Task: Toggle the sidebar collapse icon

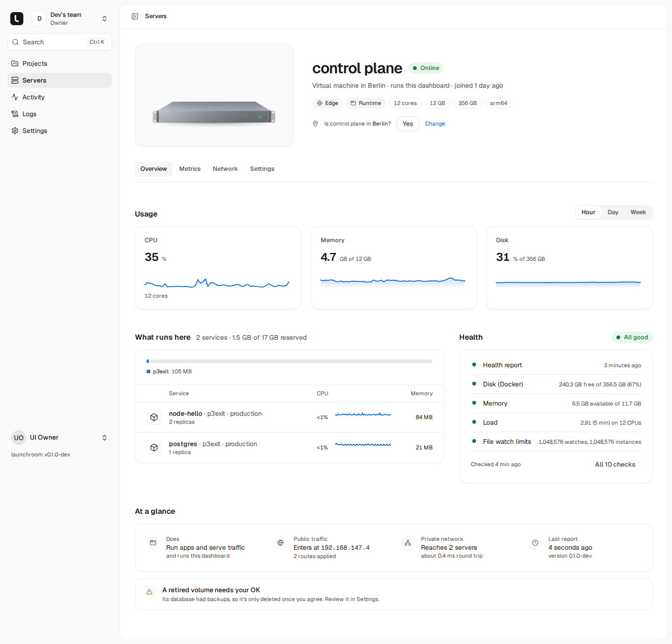Action: [135, 16]
